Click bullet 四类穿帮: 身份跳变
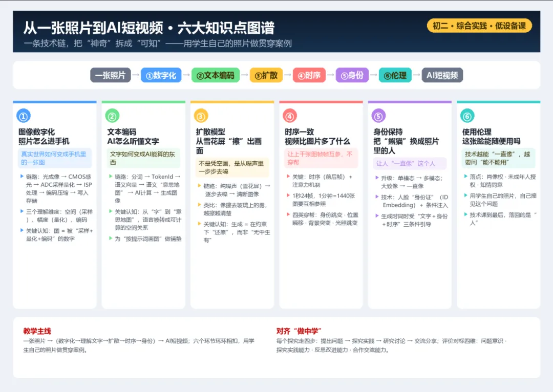The height and width of the screenshot is (392, 553). click(325, 219)
